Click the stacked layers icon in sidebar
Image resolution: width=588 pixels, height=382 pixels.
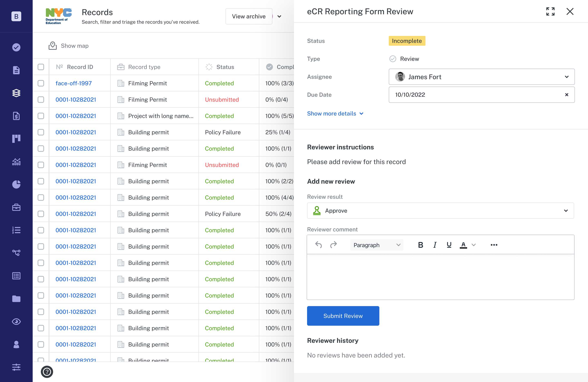pos(16,93)
